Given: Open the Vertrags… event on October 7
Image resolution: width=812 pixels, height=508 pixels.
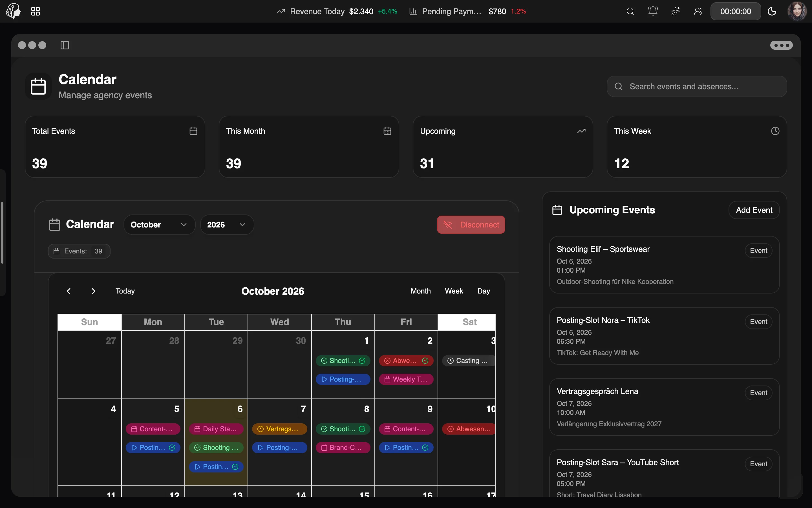Looking at the screenshot, I should coord(279,429).
